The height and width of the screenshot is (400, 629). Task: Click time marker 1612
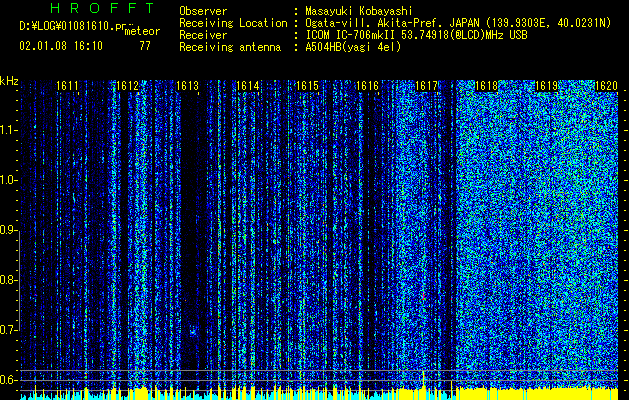127,86
